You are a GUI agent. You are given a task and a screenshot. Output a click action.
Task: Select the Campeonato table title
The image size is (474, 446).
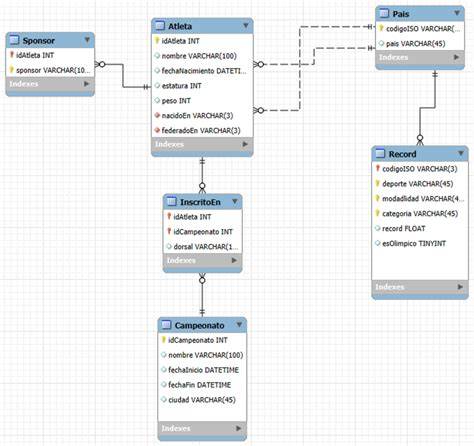click(x=199, y=325)
